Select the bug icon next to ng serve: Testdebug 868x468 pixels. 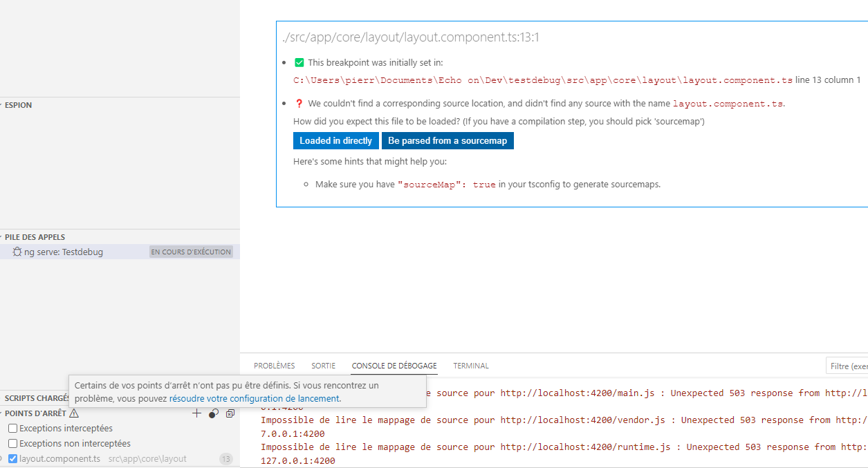17,252
